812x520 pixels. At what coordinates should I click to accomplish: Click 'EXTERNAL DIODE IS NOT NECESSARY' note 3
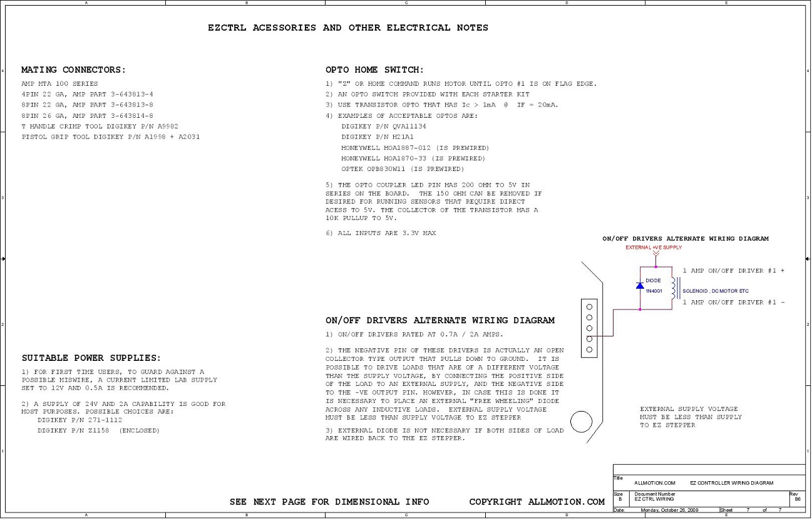pyautogui.click(x=445, y=434)
